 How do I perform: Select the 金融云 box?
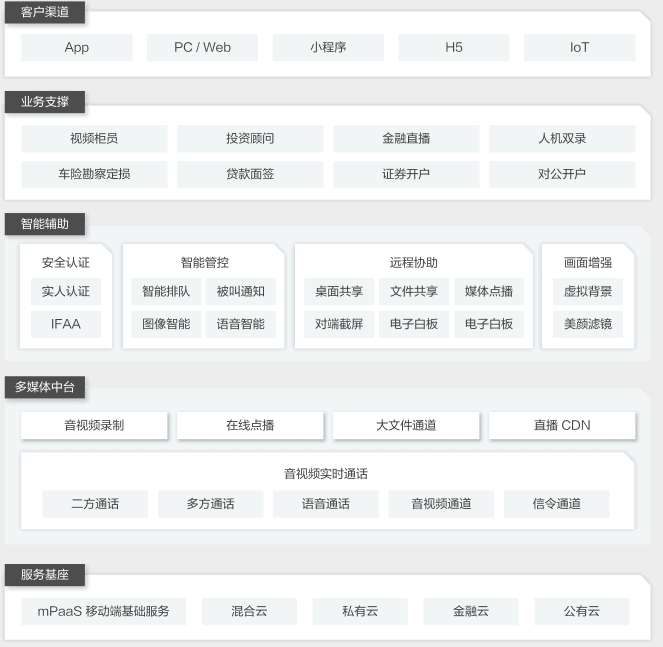[x=471, y=611]
